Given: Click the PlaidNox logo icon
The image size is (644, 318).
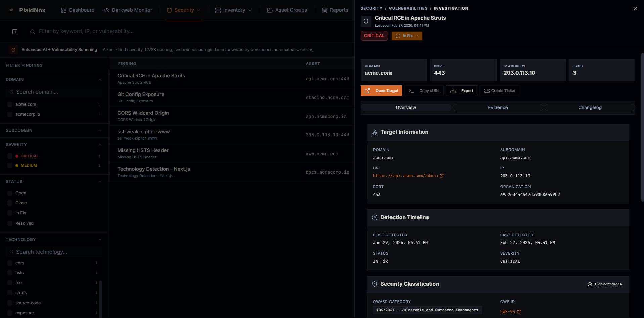Looking at the screenshot, I should tap(11, 10).
